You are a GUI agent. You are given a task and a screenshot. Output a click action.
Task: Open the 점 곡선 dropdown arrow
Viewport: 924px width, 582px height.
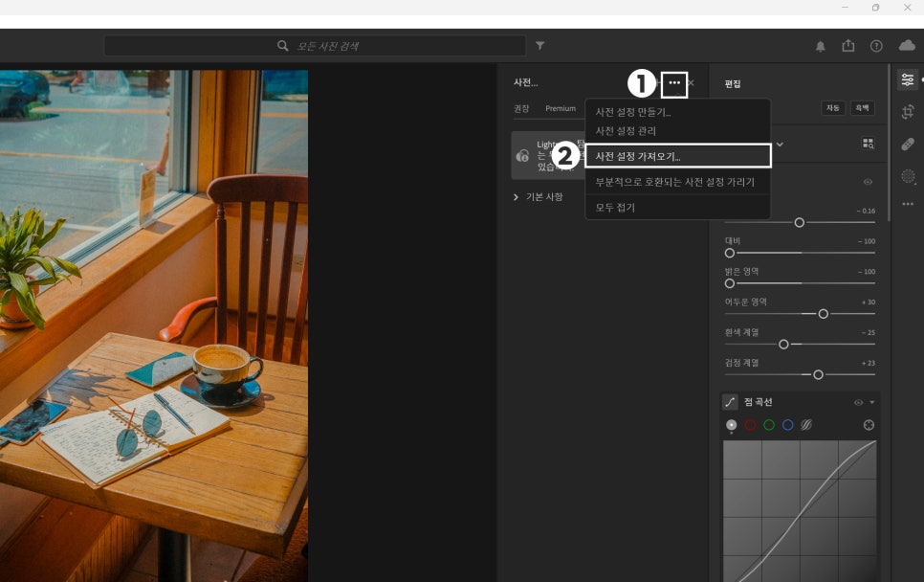tap(871, 403)
